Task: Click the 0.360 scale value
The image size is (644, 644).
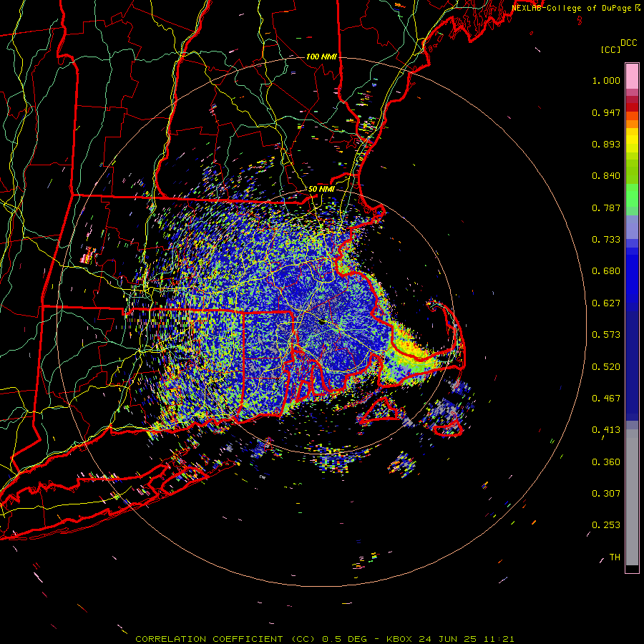Action: 606,462
